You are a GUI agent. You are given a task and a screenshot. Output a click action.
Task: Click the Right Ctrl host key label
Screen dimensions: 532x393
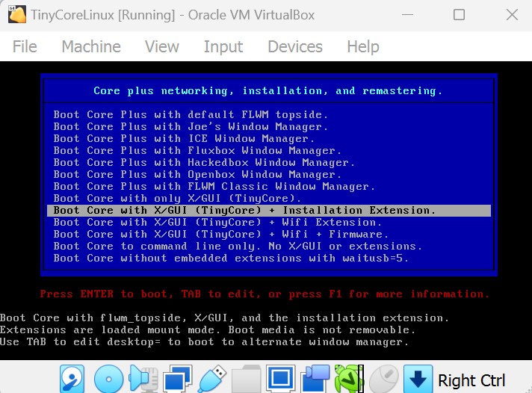tap(471, 380)
